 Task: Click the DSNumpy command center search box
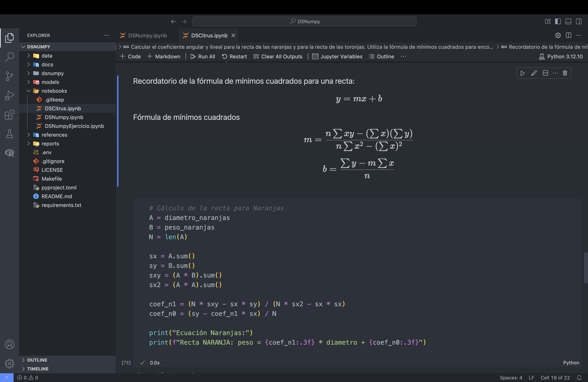point(304,21)
